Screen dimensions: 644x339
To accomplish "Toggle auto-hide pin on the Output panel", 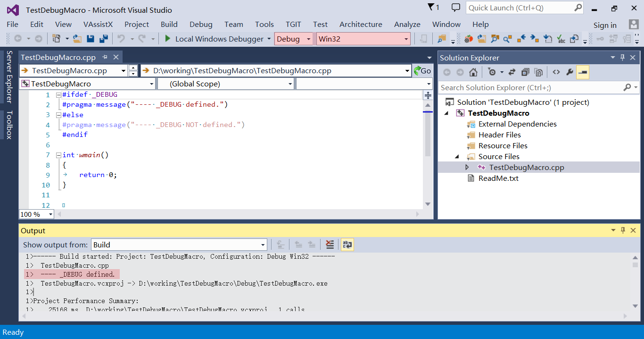I will coord(623,230).
